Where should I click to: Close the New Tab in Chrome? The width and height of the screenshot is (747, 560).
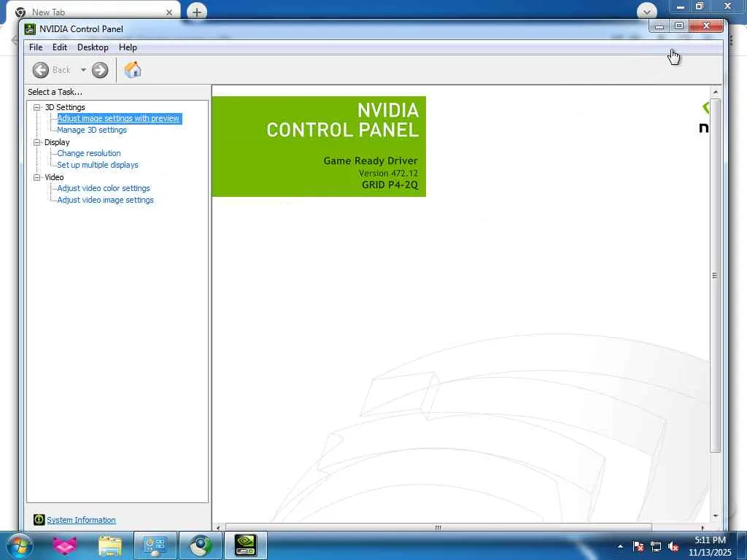click(169, 12)
